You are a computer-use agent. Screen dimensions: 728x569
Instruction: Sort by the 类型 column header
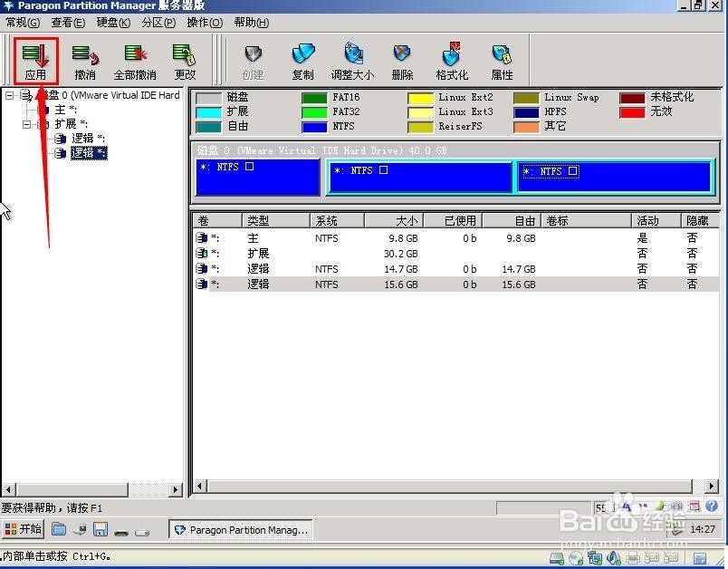click(276, 221)
